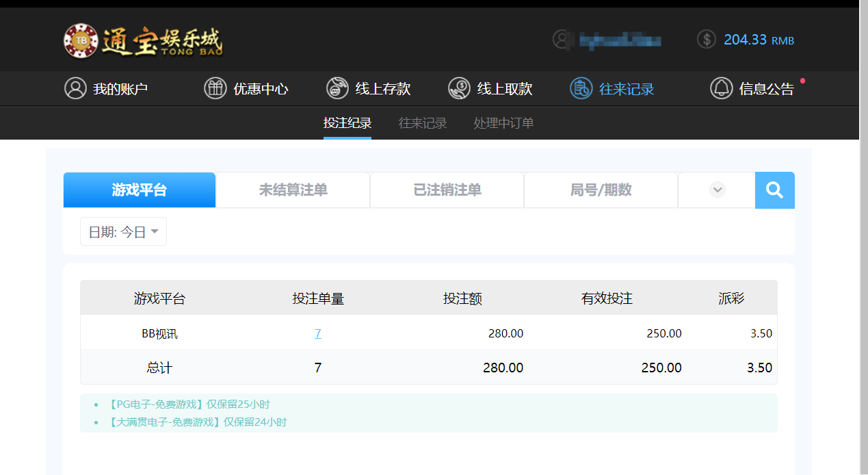Screen dimensions: 868x475
Task: Switch to the 往来记录 tab
Action: coord(422,123)
